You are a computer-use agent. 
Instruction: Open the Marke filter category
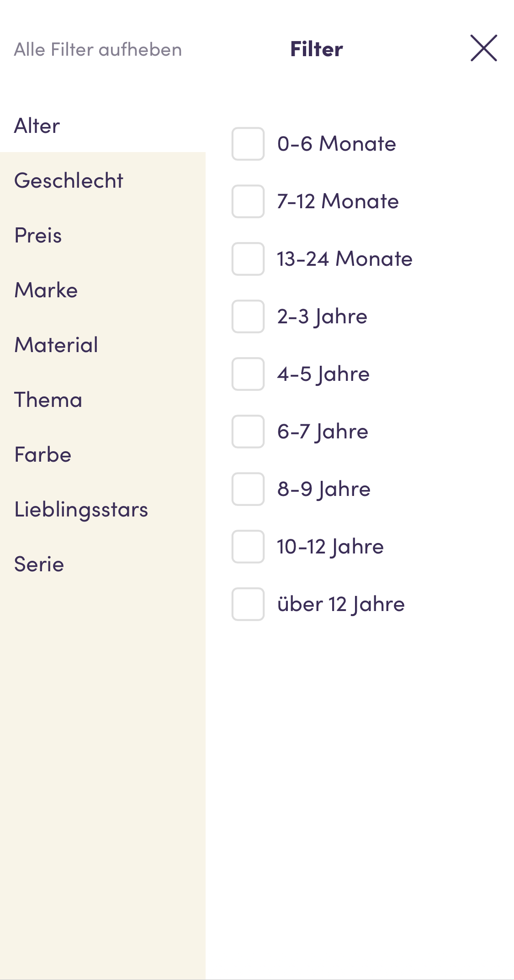pyautogui.click(x=46, y=290)
